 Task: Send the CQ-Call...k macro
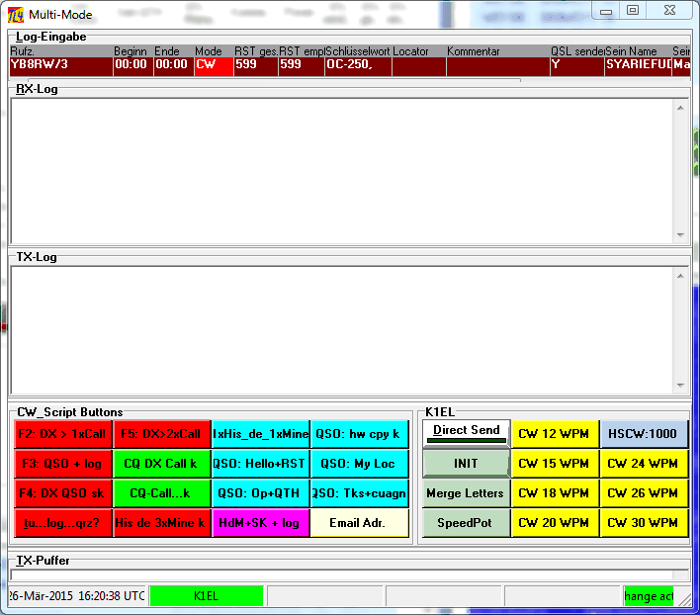(x=161, y=493)
